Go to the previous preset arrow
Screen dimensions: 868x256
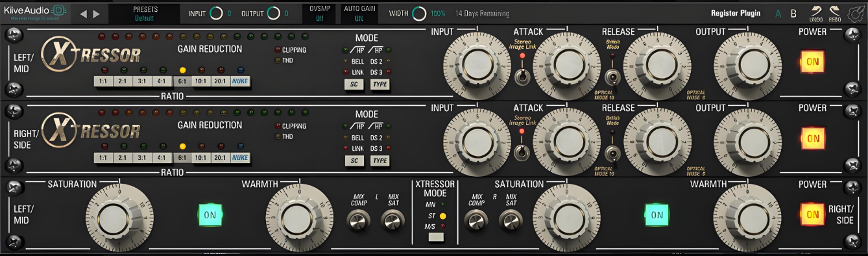[83, 14]
